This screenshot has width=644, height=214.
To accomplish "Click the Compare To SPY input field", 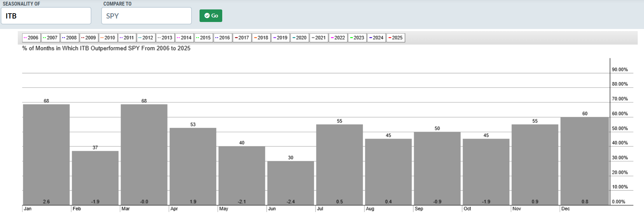I will (147, 16).
